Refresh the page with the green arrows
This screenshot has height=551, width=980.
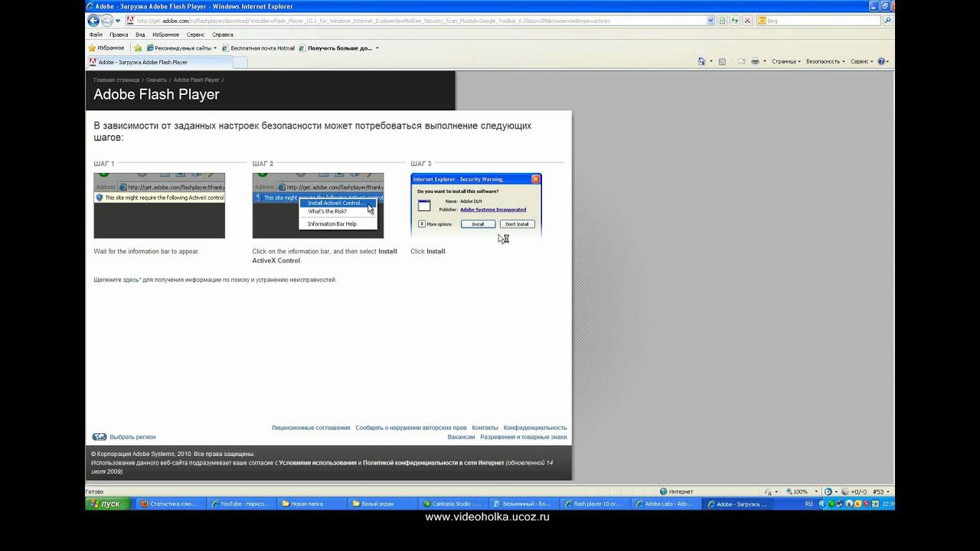[x=735, y=21]
